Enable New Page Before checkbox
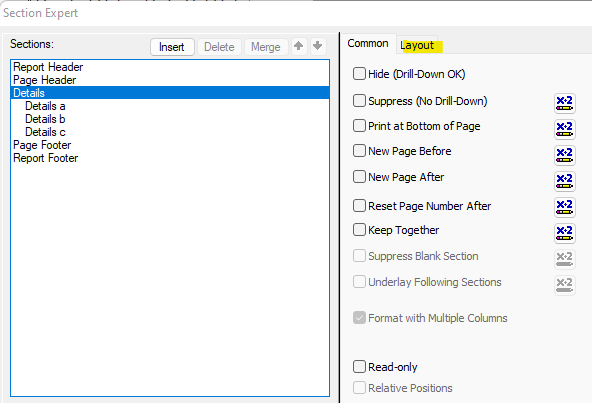Viewport: 592px width, 403px height. [359, 151]
